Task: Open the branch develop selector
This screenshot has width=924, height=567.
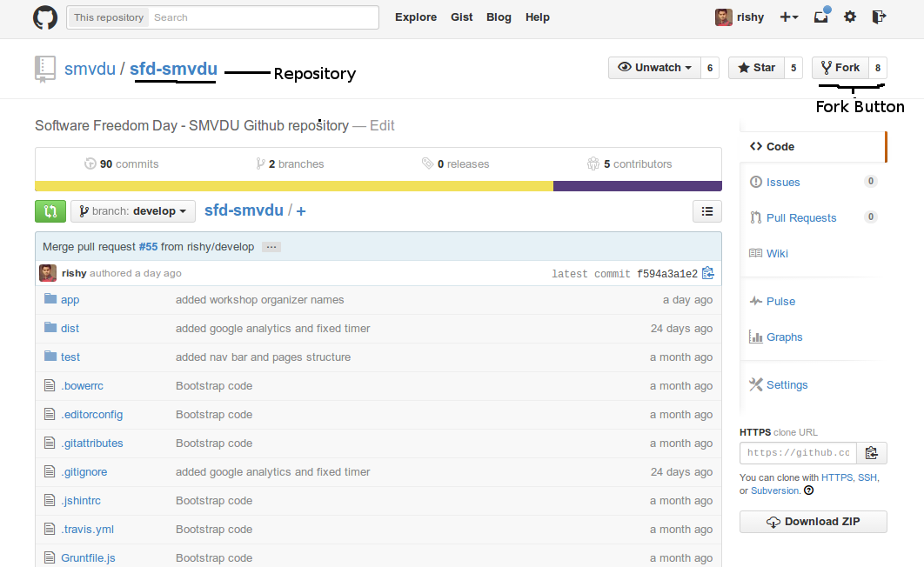Action: pyautogui.click(x=133, y=211)
